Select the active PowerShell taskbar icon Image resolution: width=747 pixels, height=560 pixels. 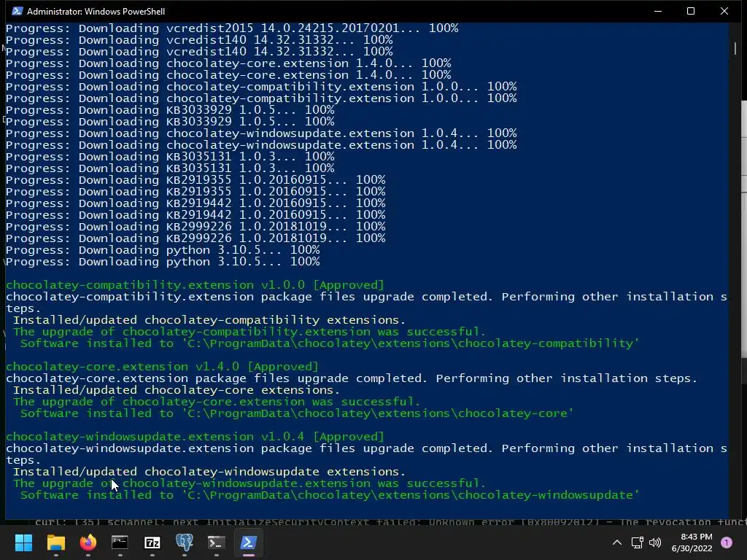tap(249, 542)
